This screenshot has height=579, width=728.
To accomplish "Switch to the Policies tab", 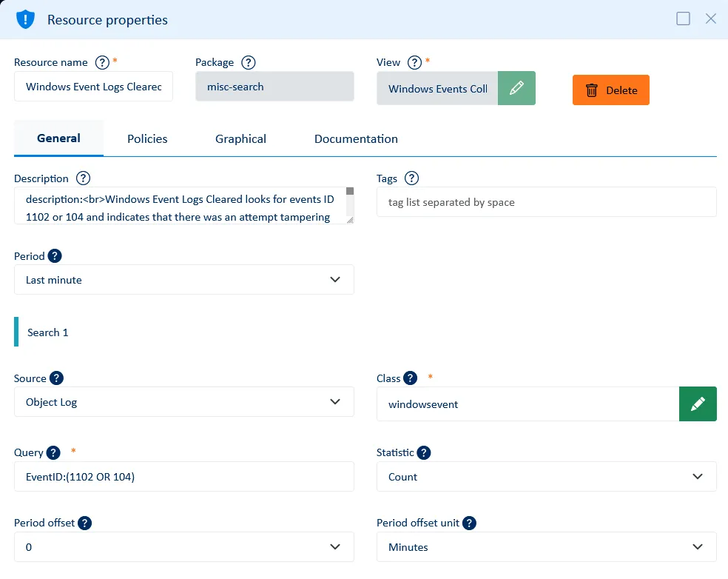I will [146, 138].
